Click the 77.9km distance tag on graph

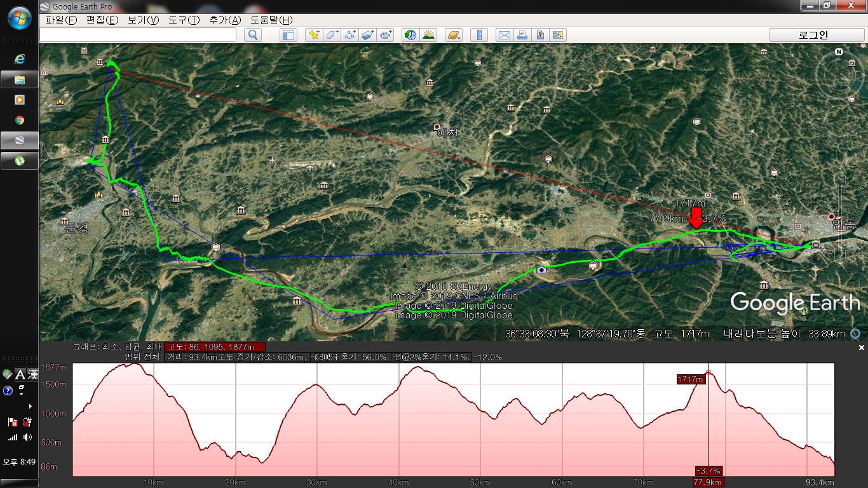pyautogui.click(x=708, y=482)
